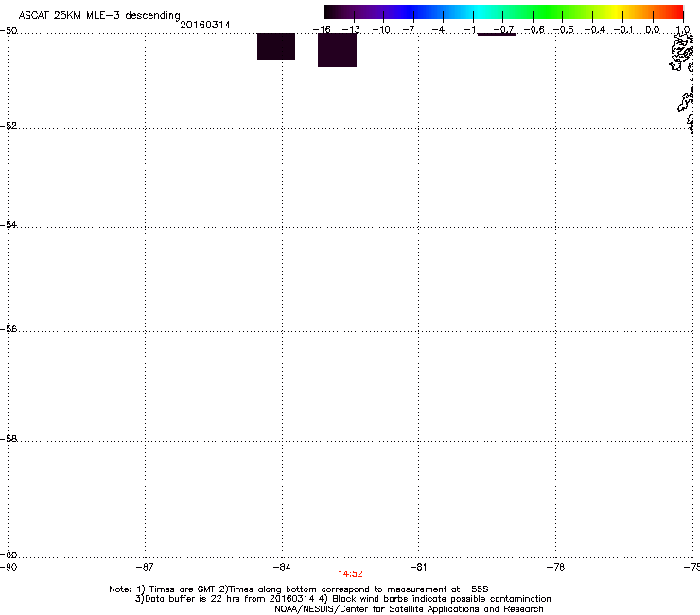
Task: Click the -0.4 color bar label
Action: point(595,30)
